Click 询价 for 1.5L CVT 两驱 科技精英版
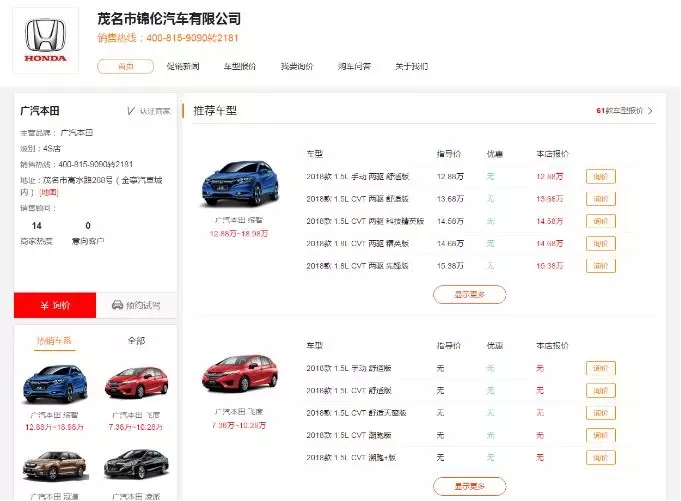The height and width of the screenshot is (501, 681). click(601, 221)
